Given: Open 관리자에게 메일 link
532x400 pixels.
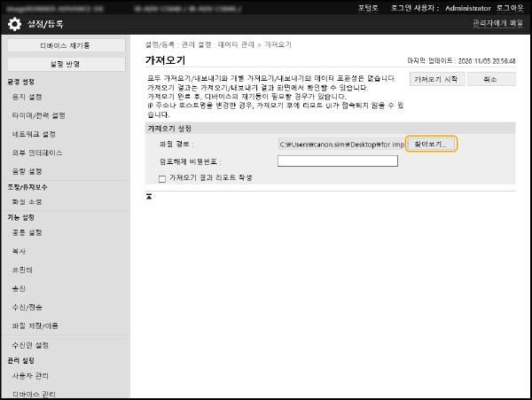Looking at the screenshot, I should click(499, 24).
